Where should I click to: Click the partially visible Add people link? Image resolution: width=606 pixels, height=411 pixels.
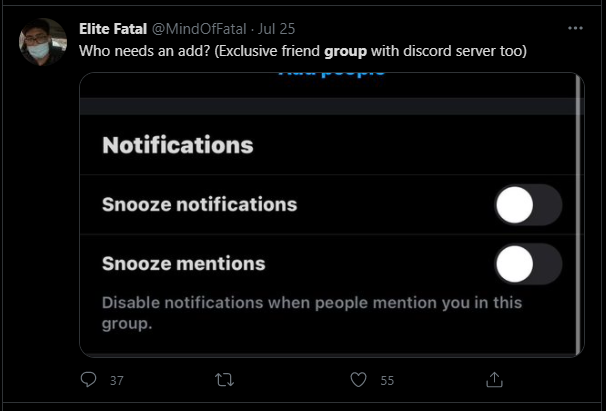[x=331, y=75]
